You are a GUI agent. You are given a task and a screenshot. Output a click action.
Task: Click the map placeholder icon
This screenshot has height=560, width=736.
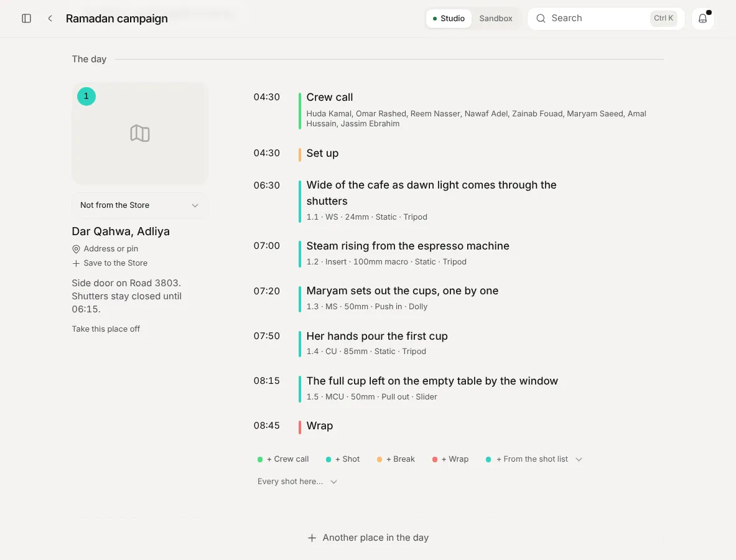pyautogui.click(x=140, y=133)
